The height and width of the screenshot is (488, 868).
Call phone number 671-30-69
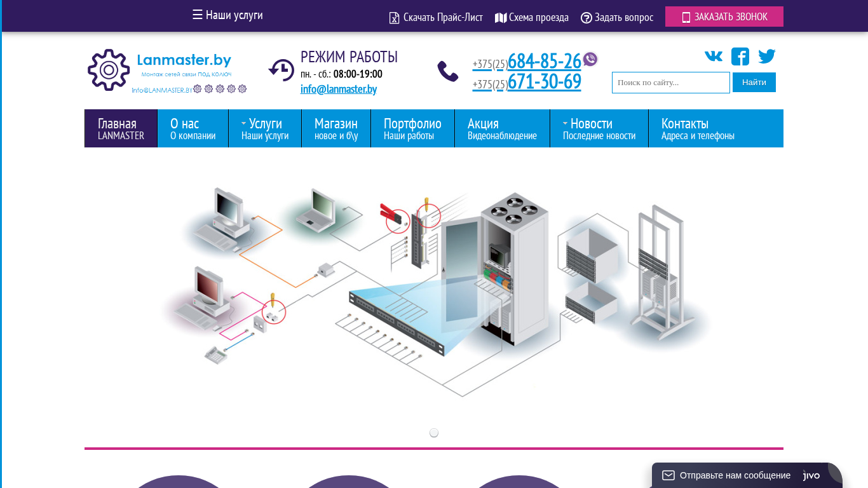click(544, 81)
